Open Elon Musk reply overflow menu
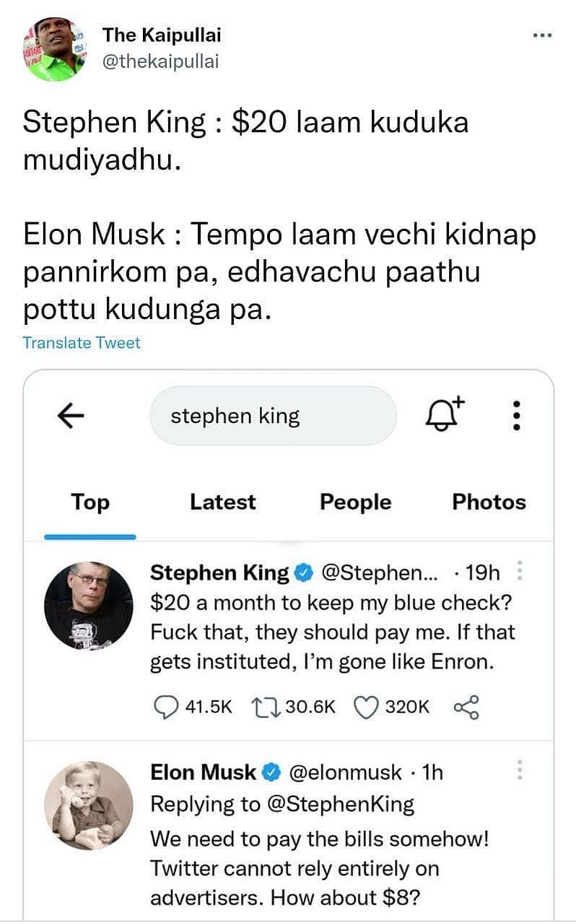Viewport: 576px width, 924px height. [x=520, y=772]
